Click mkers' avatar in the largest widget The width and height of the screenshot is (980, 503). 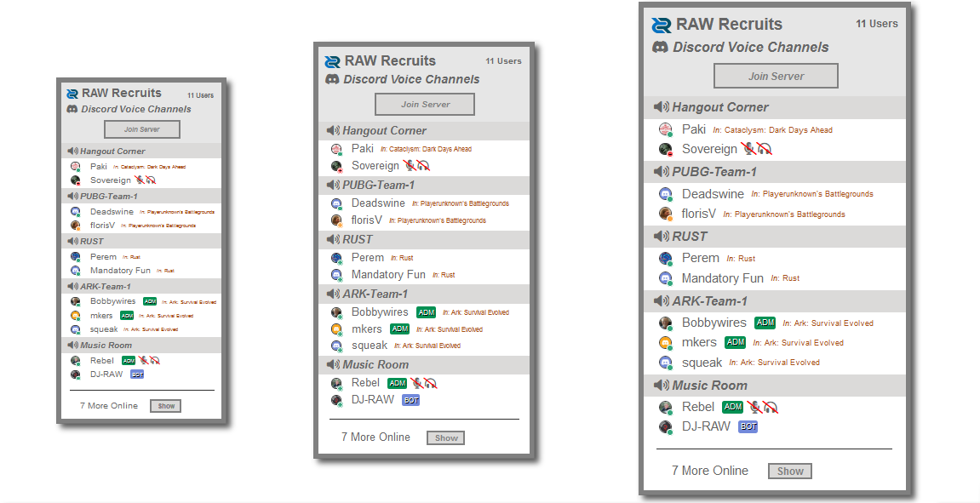(666, 342)
